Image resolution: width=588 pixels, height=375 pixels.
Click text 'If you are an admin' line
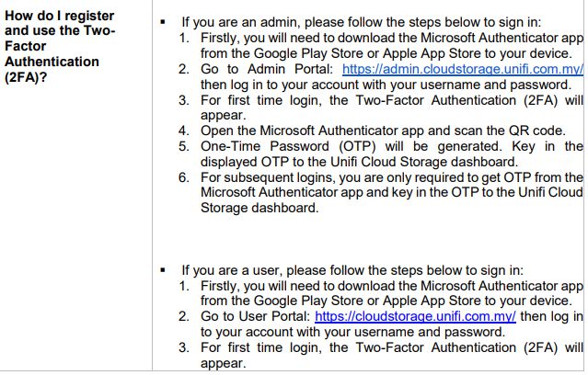coord(362,22)
